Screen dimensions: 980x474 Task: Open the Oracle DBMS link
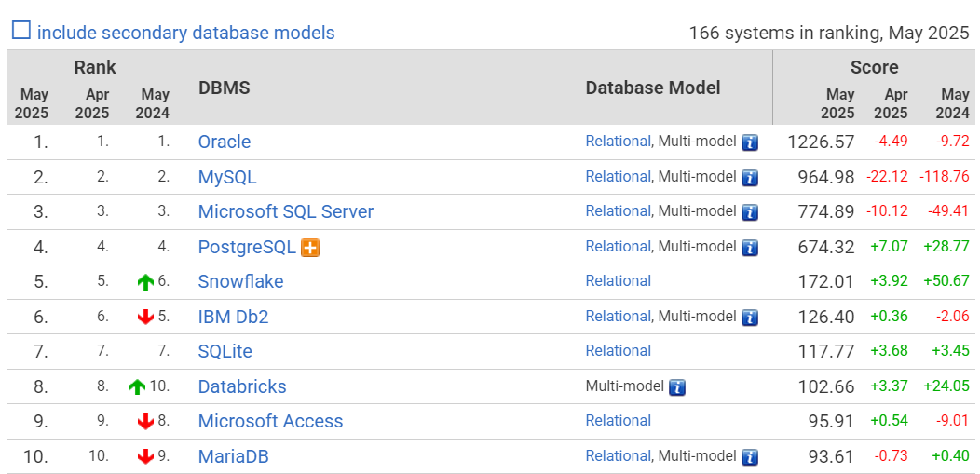pyautogui.click(x=225, y=142)
